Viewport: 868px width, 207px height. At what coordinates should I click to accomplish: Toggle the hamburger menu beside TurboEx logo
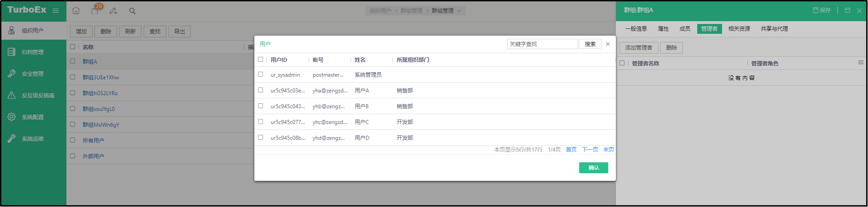click(x=56, y=11)
